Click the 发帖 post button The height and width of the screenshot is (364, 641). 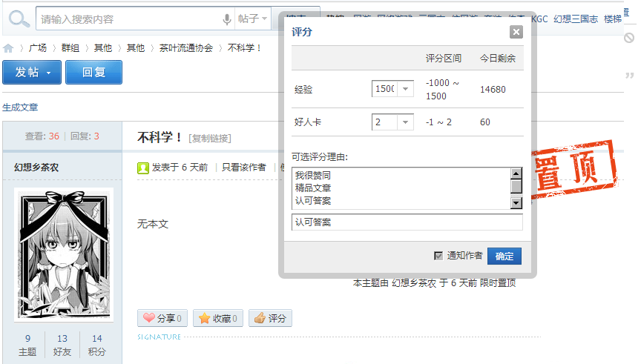32,73
